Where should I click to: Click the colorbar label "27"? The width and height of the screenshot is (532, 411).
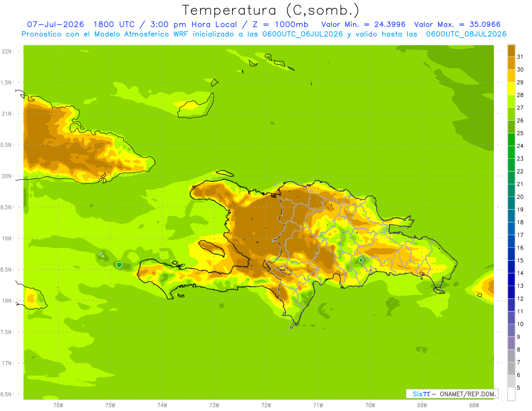[520, 107]
